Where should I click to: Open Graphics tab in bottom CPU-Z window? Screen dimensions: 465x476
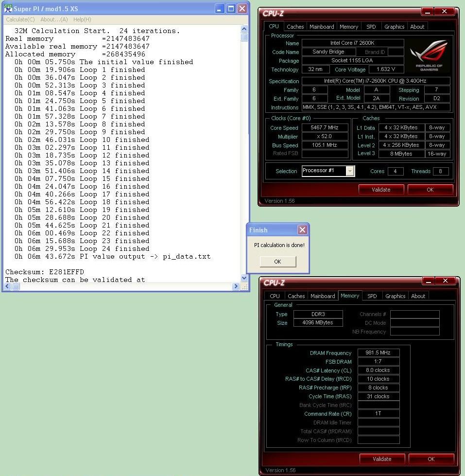(x=395, y=296)
